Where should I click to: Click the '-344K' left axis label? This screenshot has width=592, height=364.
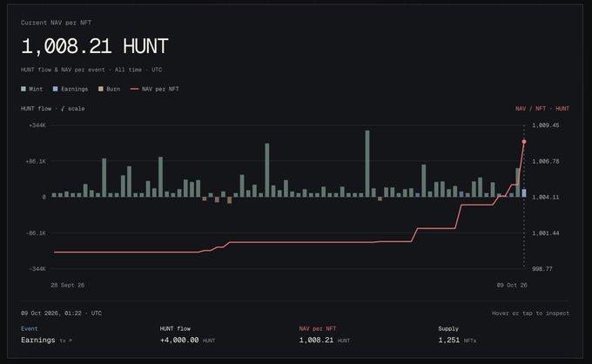tap(37, 269)
